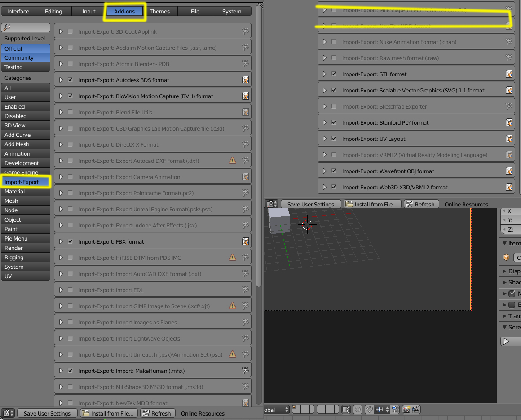This screenshot has height=420, width=521.
Task: Click the support icon on BioVision BVH row
Action: pos(246,96)
